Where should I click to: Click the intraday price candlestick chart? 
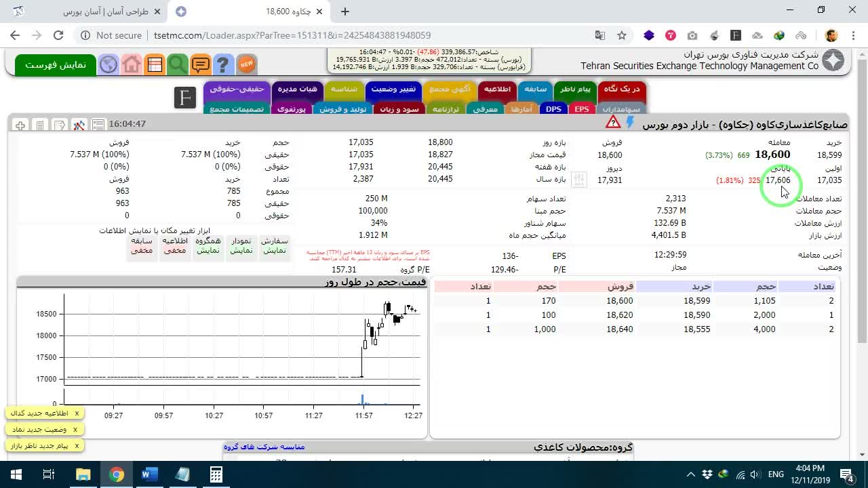pos(243,339)
